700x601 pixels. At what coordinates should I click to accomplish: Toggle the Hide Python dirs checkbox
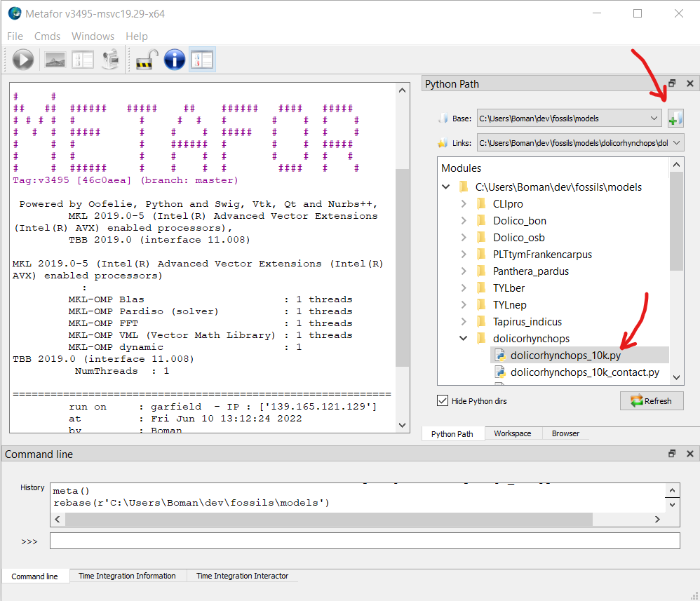[443, 401]
